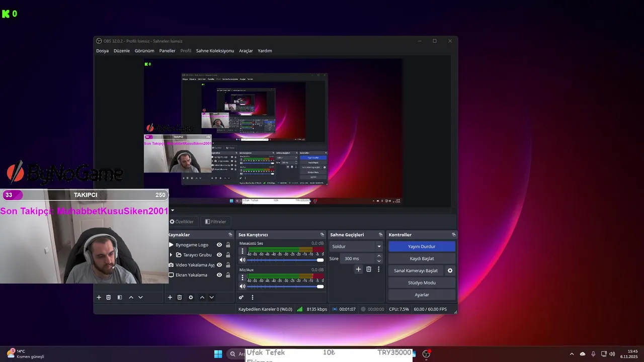Screen dimensions: 644x362
Task: Open the scene filters icon in the scenes toolbar
Action: 119,297
